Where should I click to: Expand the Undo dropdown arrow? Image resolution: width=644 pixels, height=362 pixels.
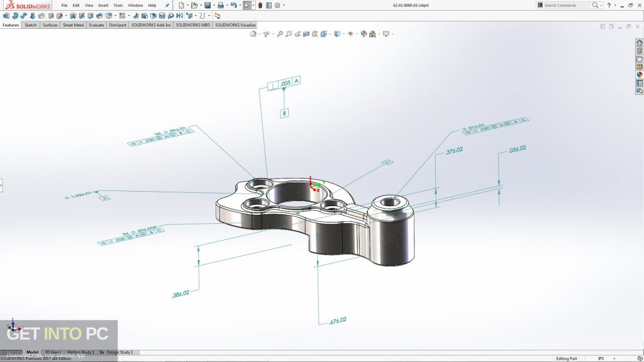point(240,5)
